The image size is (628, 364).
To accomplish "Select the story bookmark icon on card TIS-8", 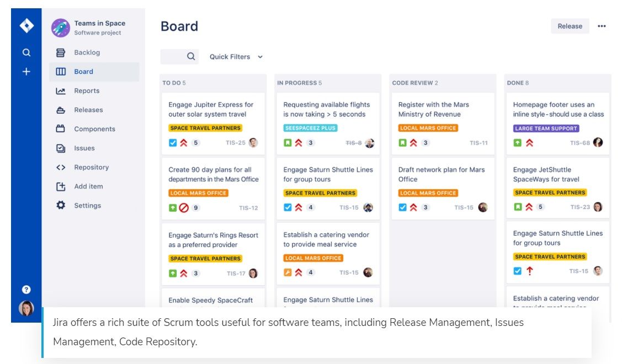I will point(288,142).
